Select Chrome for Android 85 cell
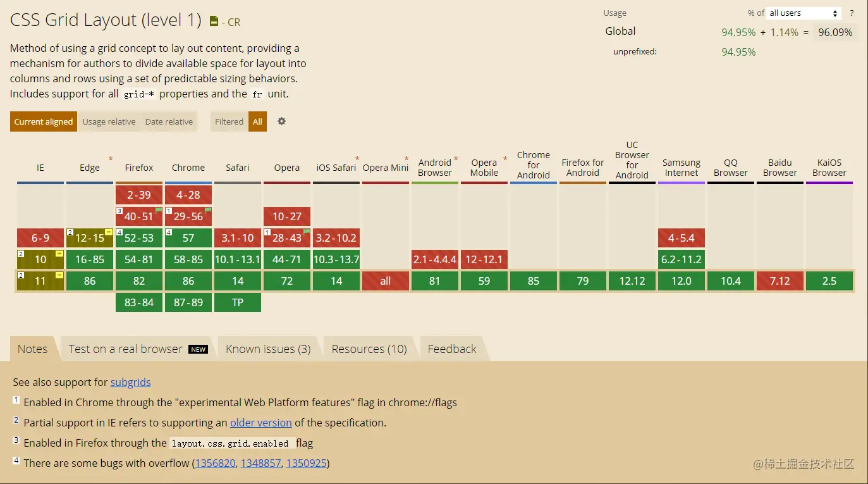The height and width of the screenshot is (484, 868). 534,281
